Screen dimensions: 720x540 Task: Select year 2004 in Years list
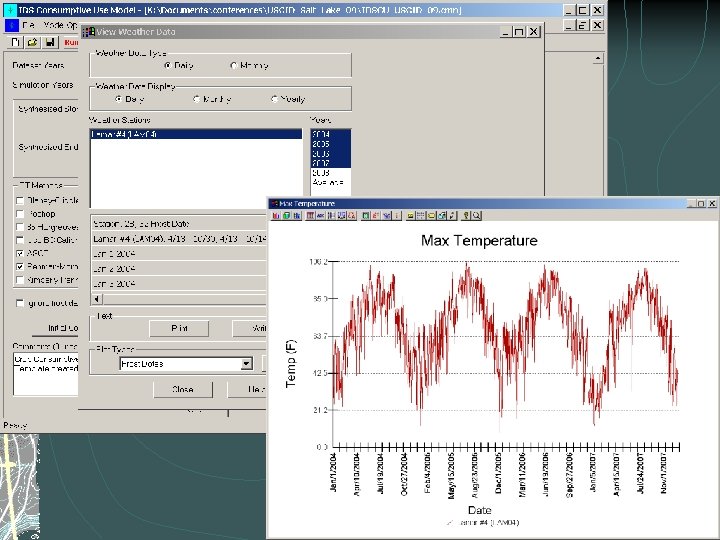tap(331, 134)
